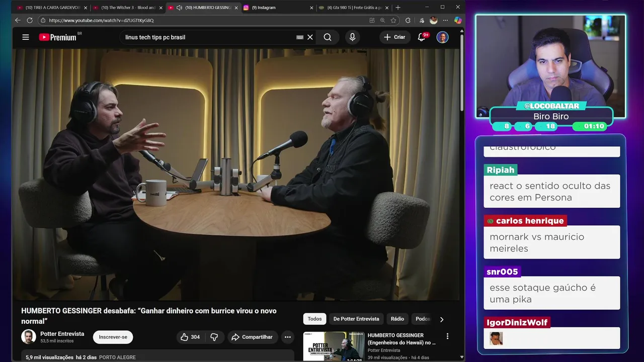Open HUMBERTO GESSINGER Engenheiros do Hawaii thumbnail

(334, 346)
